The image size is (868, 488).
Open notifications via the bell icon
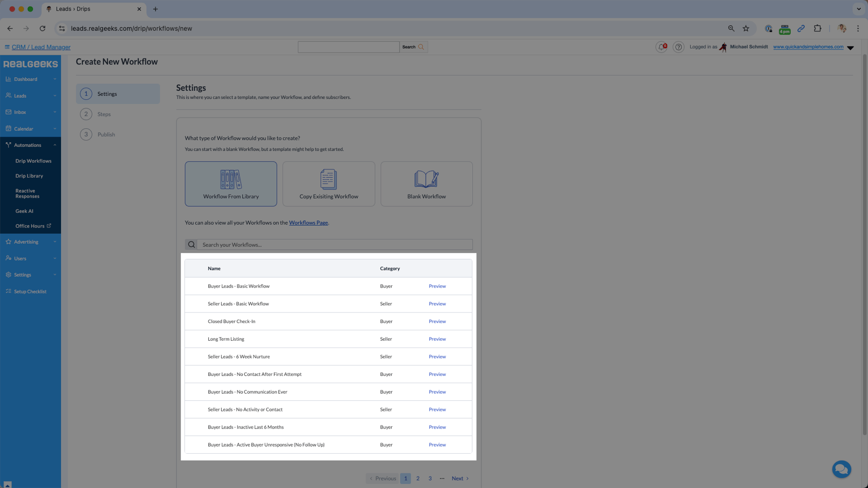[x=661, y=46]
